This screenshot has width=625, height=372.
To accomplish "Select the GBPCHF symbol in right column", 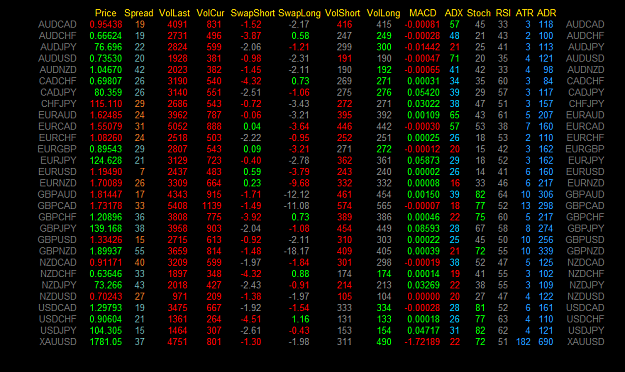I will (x=586, y=217).
